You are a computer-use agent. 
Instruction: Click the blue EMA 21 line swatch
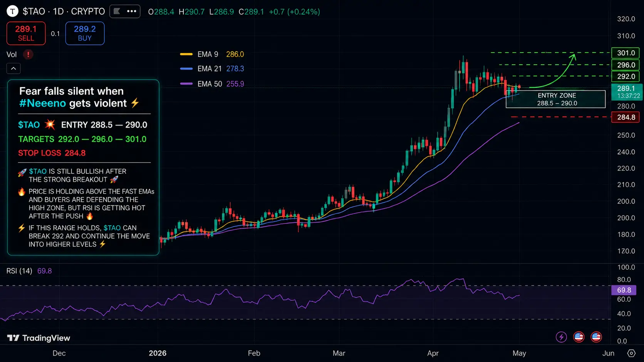[x=186, y=69]
